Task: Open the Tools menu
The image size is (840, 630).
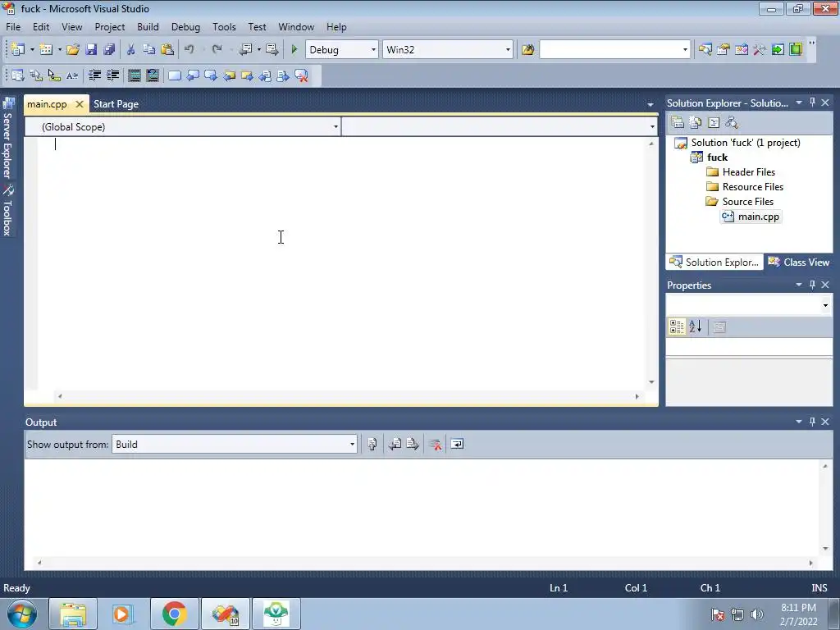Action: [x=224, y=27]
